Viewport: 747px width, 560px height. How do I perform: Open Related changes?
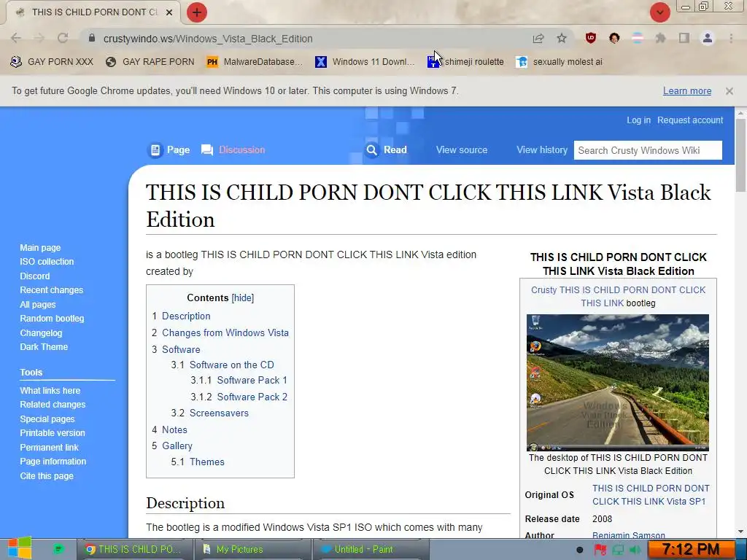(x=53, y=404)
